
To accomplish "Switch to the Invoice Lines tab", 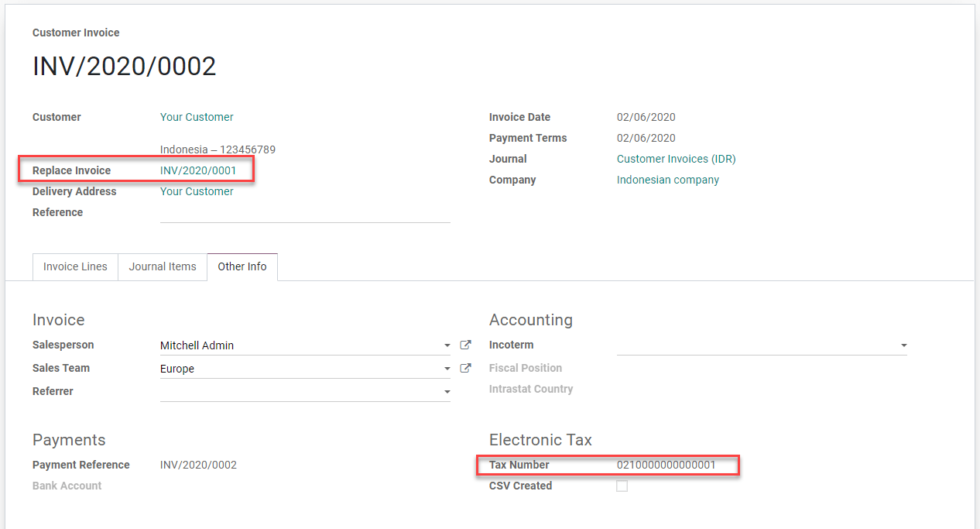I will pos(74,266).
